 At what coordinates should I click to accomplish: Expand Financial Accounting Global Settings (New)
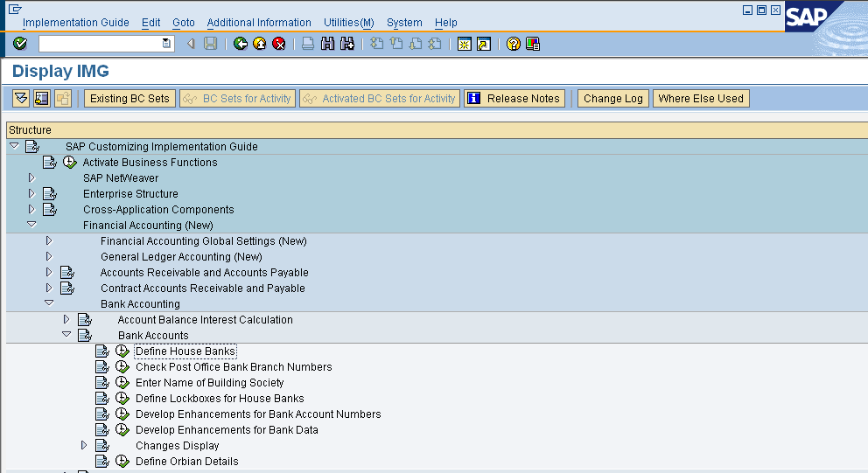(x=49, y=240)
